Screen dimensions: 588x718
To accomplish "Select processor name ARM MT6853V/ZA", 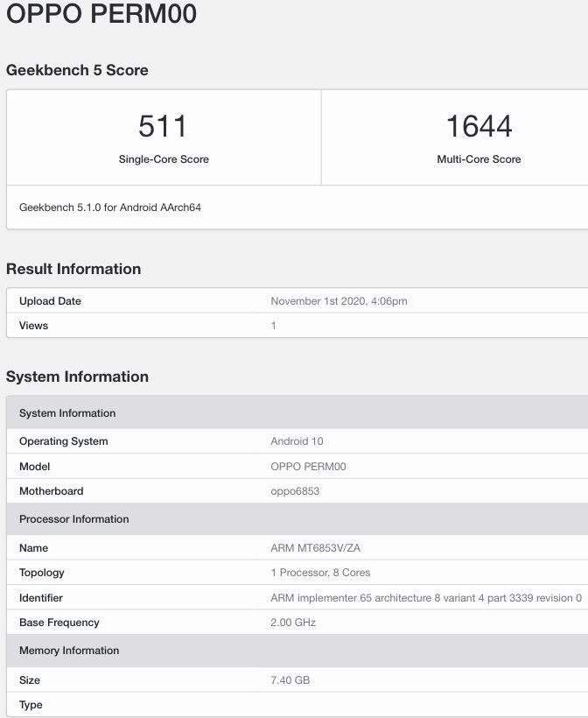I will 315,547.
